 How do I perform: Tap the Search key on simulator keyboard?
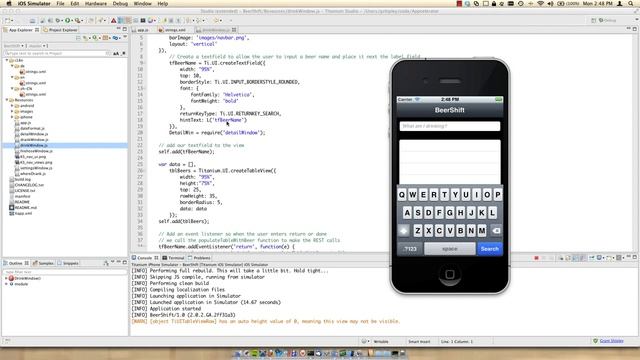(489, 249)
